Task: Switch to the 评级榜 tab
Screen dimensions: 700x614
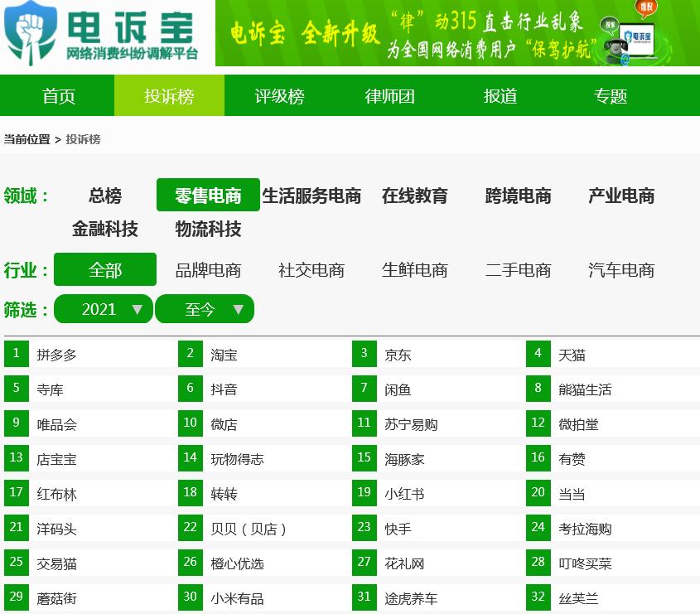Action: (280, 95)
